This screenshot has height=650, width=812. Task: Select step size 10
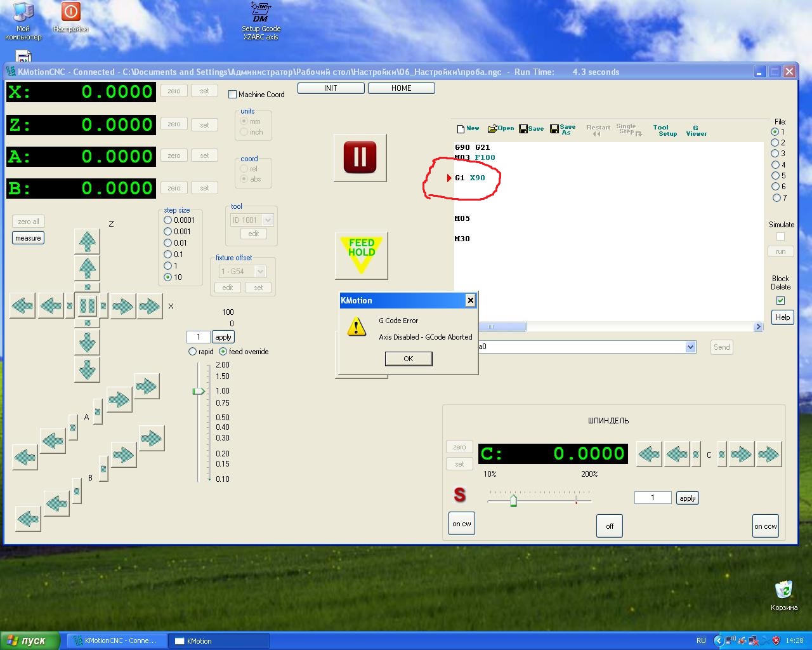point(168,277)
